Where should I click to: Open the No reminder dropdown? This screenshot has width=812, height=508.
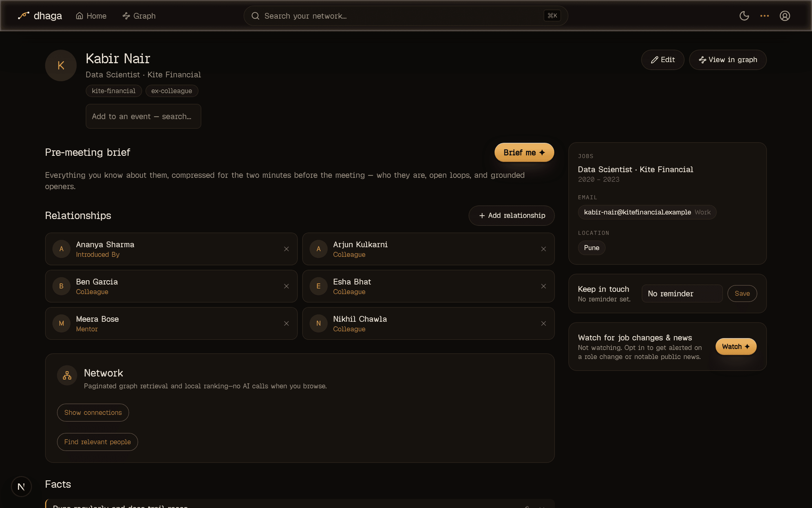click(682, 294)
